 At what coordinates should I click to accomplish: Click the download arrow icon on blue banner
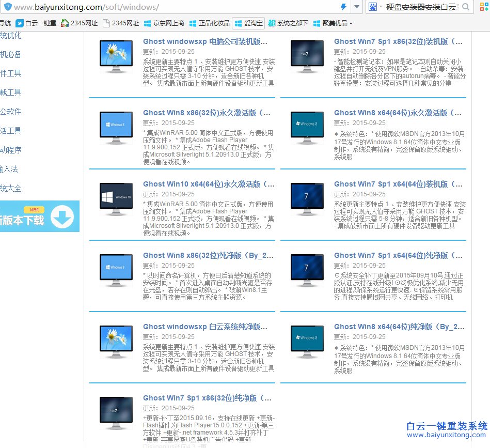coord(62,217)
